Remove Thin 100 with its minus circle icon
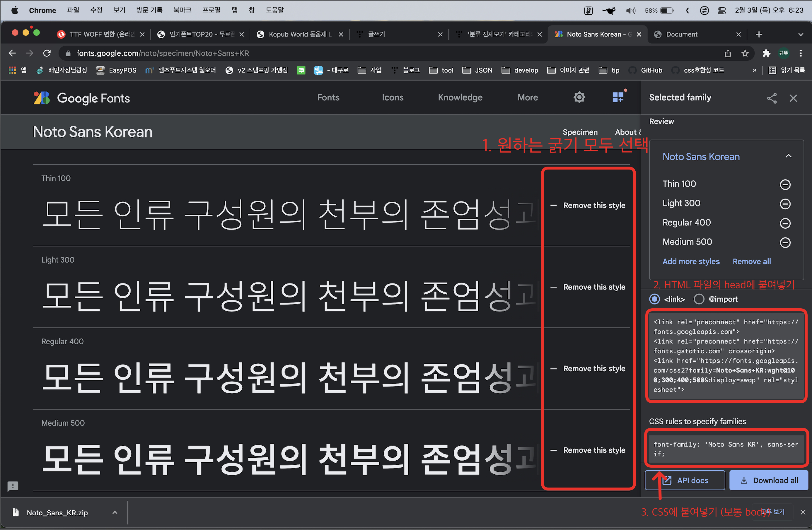812x530 pixels. pyautogui.click(x=785, y=184)
